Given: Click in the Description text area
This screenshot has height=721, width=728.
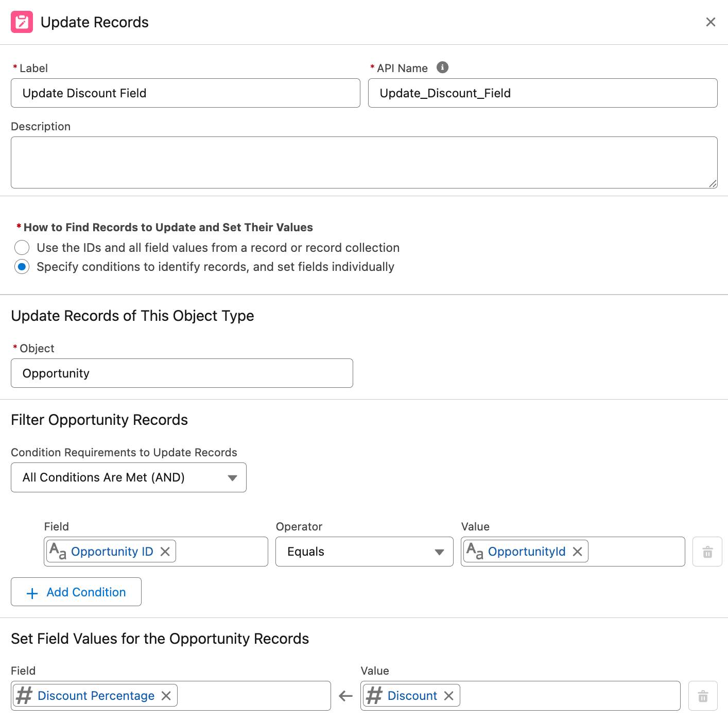Looking at the screenshot, I should (x=364, y=162).
